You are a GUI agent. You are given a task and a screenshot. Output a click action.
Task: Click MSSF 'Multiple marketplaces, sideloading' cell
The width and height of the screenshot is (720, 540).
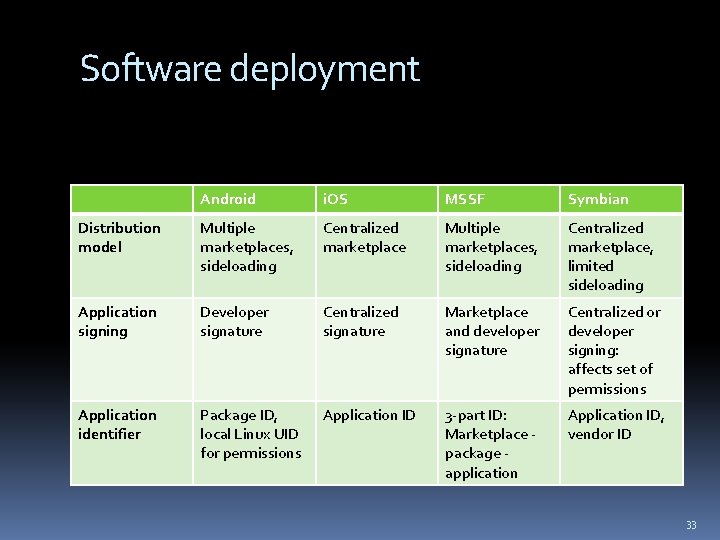coord(499,255)
